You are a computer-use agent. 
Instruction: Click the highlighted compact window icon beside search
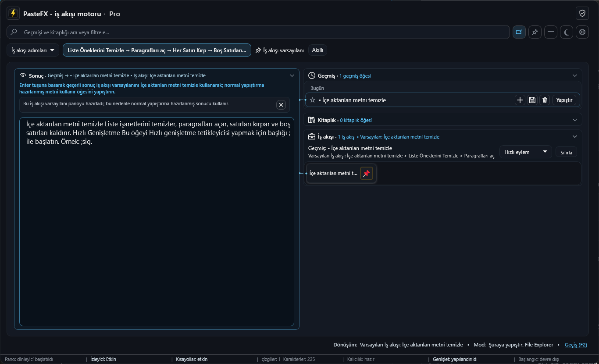tap(519, 32)
